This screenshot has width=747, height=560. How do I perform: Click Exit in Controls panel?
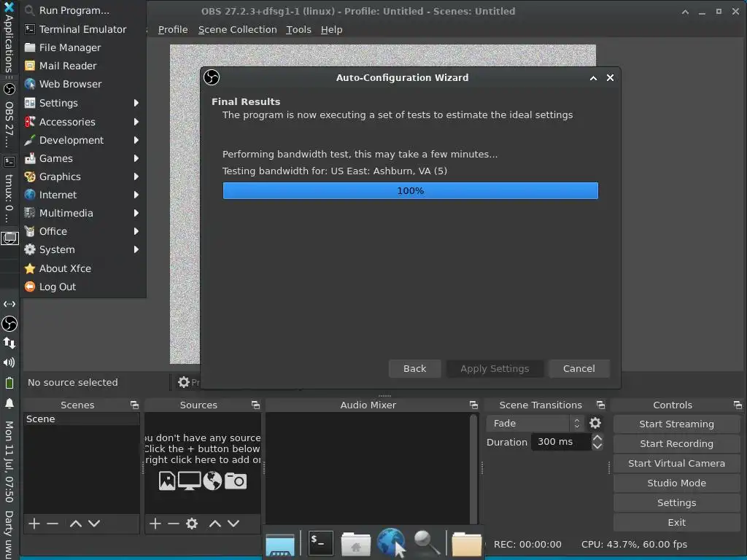tap(676, 522)
